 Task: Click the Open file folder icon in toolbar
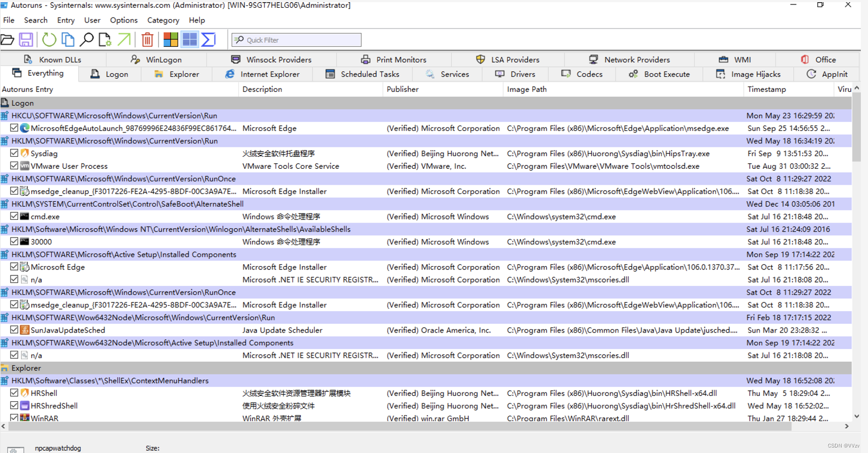7,40
